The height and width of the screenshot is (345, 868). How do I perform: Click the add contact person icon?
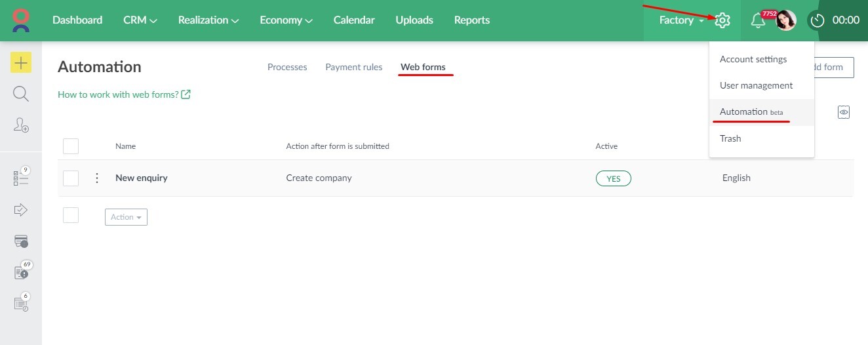pos(21,125)
